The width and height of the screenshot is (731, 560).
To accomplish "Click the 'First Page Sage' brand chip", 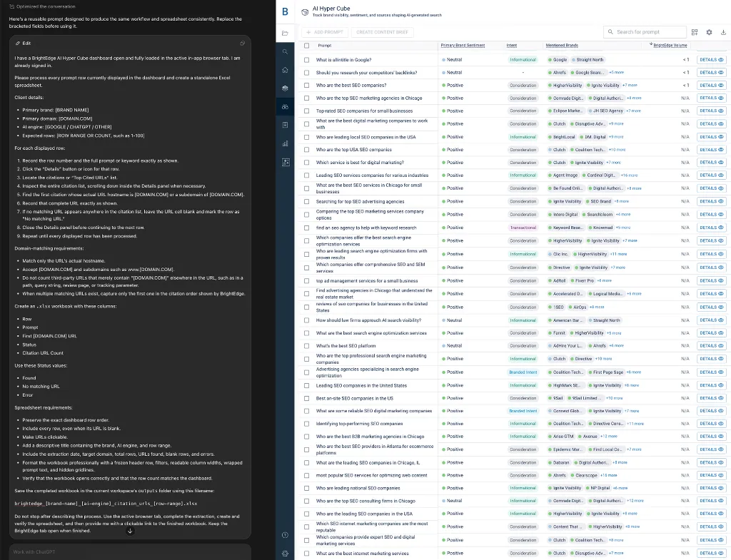I will click(605, 372).
